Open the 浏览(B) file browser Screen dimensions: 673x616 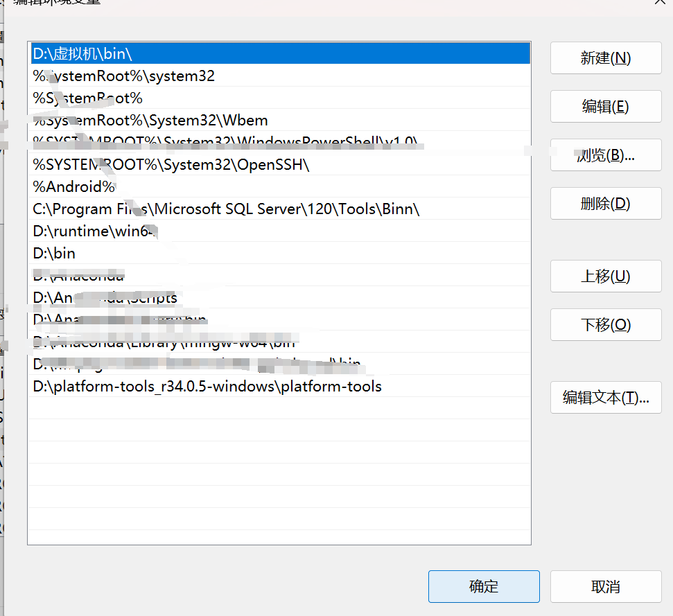(x=605, y=155)
